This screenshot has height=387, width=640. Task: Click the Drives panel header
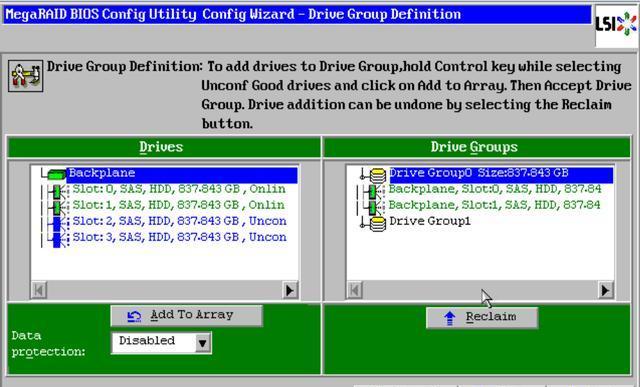pyautogui.click(x=164, y=147)
